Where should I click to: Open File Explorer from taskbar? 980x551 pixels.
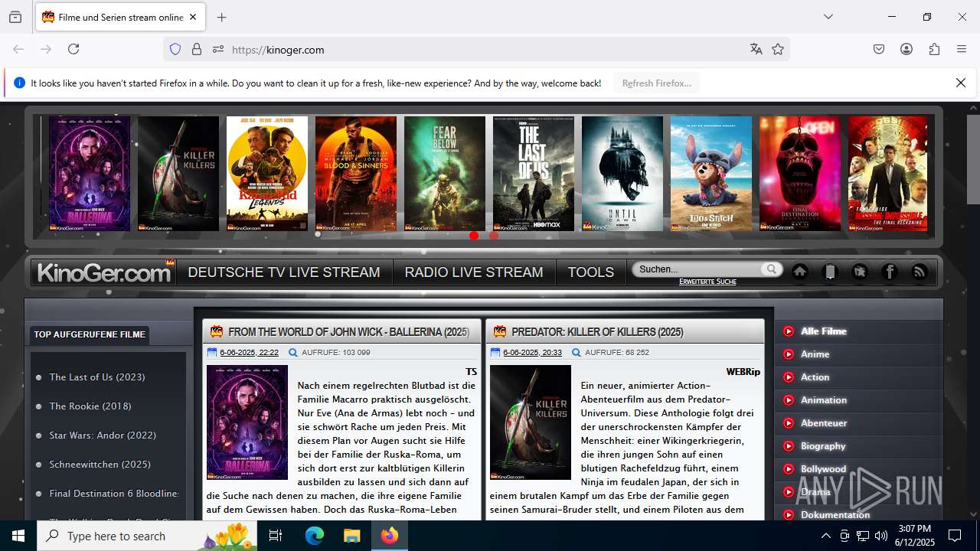click(x=351, y=536)
